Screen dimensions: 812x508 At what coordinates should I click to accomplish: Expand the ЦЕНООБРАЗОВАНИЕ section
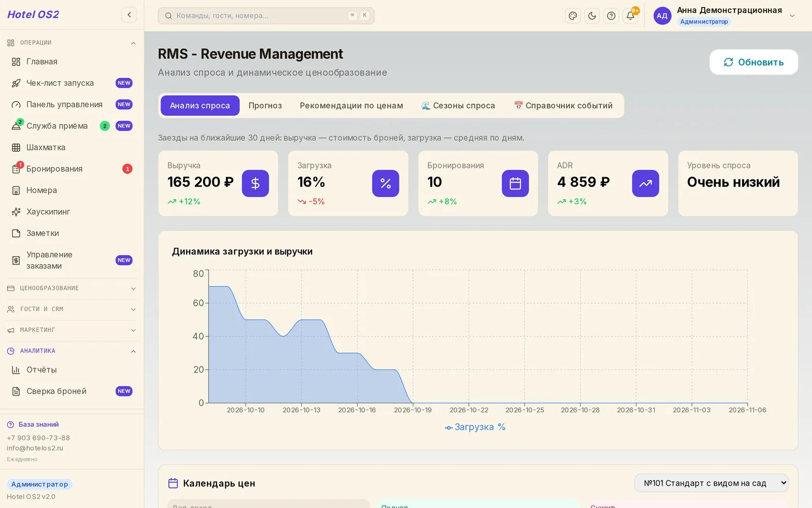tap(72, 288)
